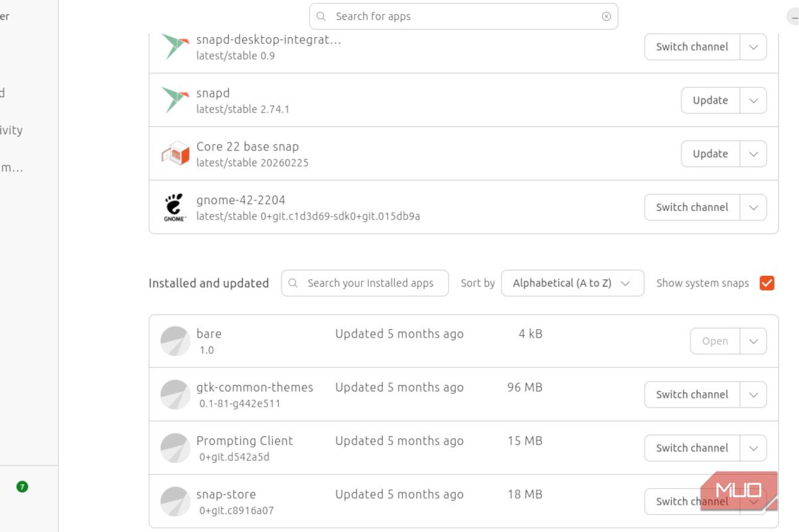
Task: Click the Core 22 base snap icon
Action: coord(176,154)
